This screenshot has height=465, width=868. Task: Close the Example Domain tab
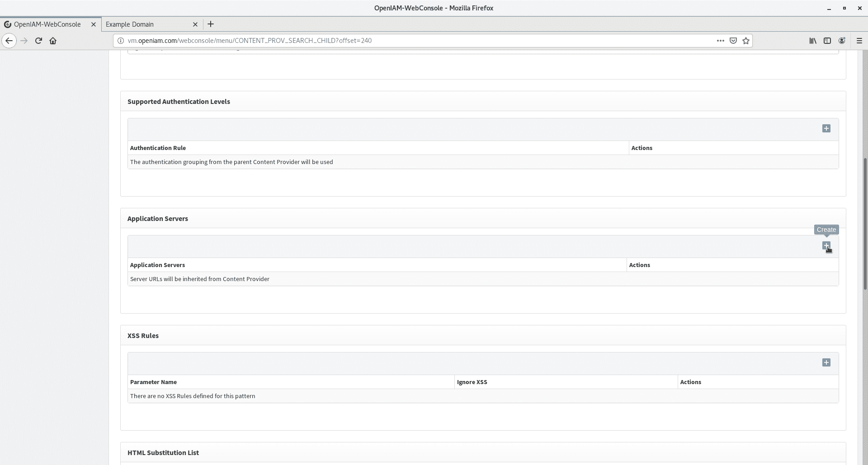(x=195, y=24)
